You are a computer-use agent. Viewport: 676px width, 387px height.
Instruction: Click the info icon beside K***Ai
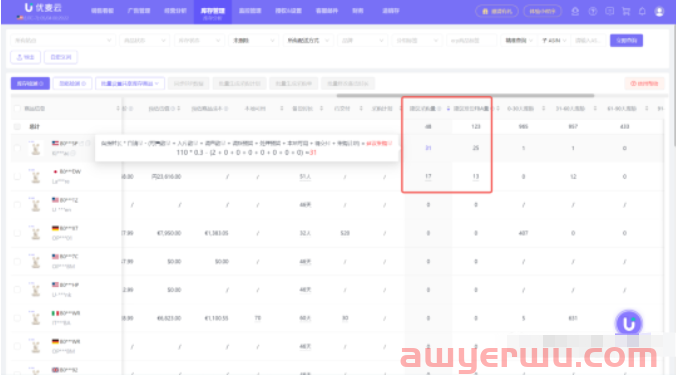pyautogui.click(x=73, y=153)
